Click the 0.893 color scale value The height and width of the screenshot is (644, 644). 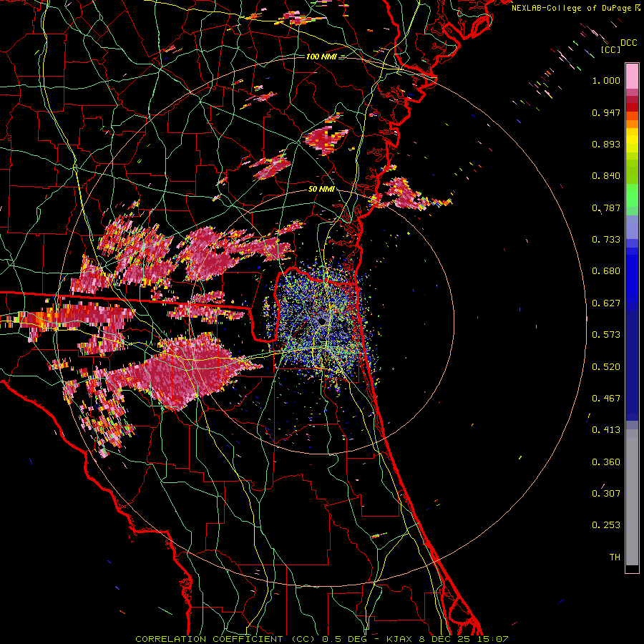pyautogui.click(x=606, y=144)
